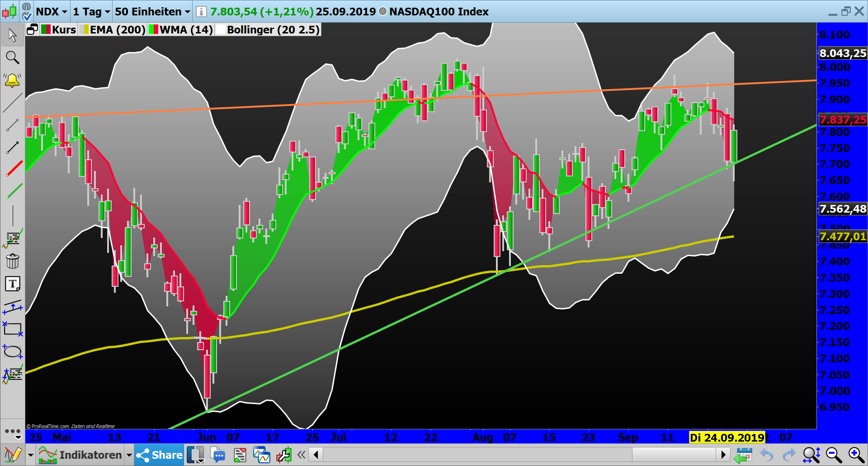Open the 50 Einheiten units dropdown
The image size is (868, 466).
(153, 11)
